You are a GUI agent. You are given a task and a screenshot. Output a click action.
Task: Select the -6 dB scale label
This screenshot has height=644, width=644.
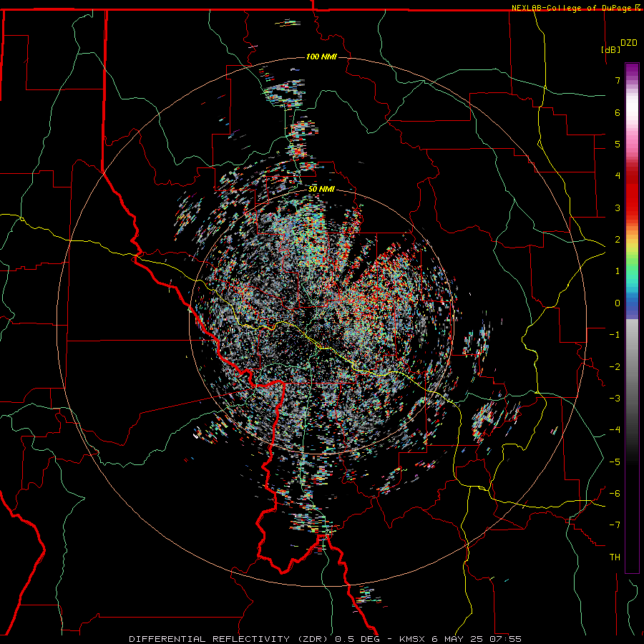(x=615, y=494)
